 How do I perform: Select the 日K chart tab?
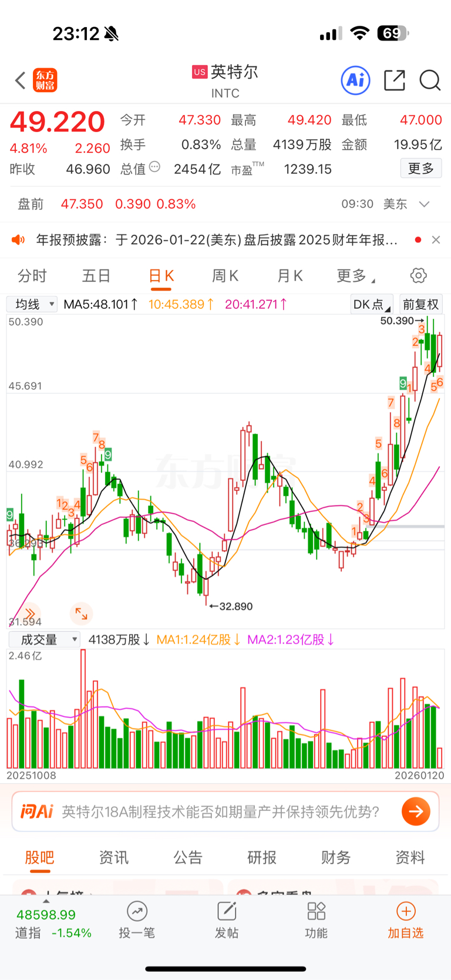pos(161,275)
